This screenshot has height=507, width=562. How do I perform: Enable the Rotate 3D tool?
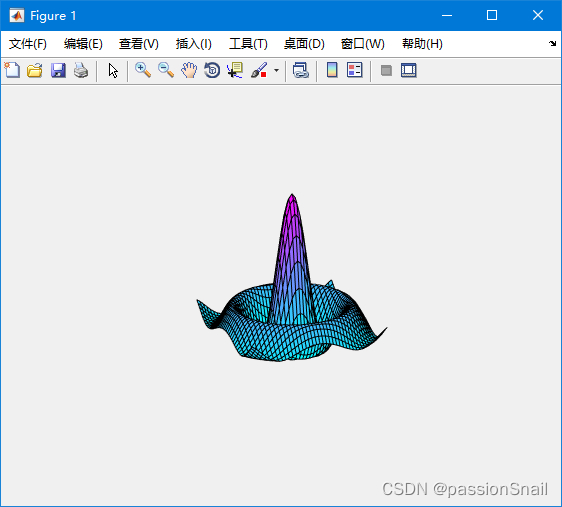[212, 70]
